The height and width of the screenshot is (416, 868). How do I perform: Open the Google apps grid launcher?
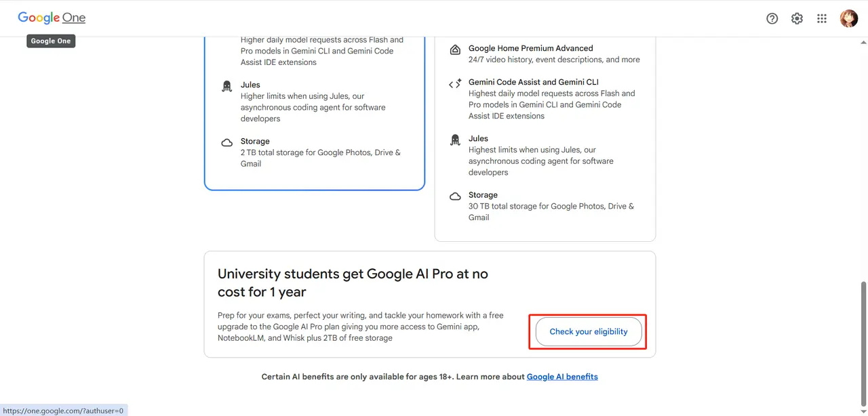822,18
